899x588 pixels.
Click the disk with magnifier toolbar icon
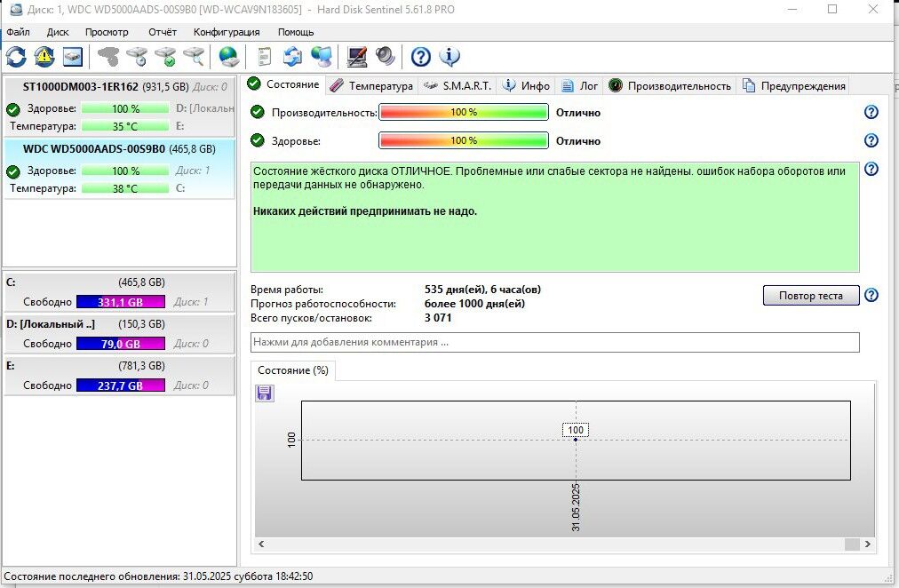click(194, 56)
